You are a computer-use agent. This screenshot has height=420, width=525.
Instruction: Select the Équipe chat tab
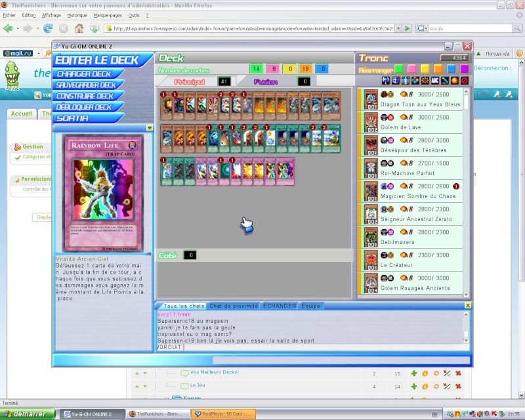pos(310,306)
